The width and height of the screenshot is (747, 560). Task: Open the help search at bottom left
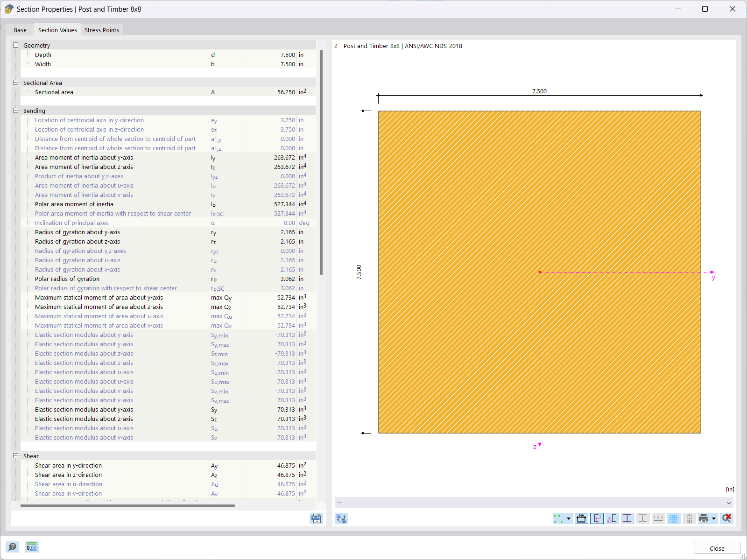[x=13, y=547]
